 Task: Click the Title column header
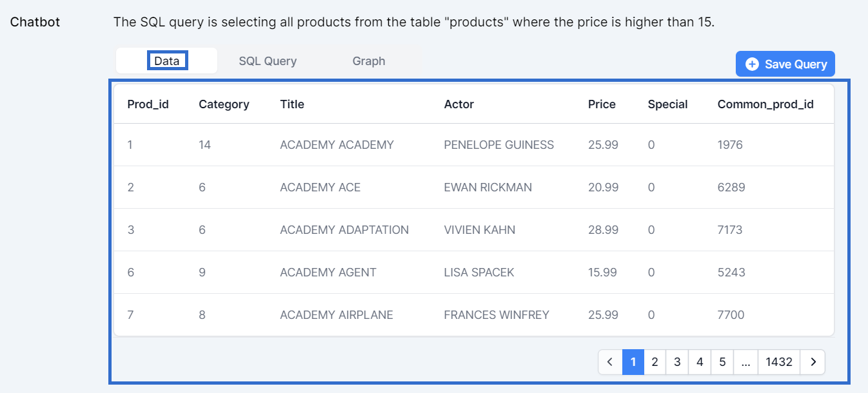pos(292,104)
